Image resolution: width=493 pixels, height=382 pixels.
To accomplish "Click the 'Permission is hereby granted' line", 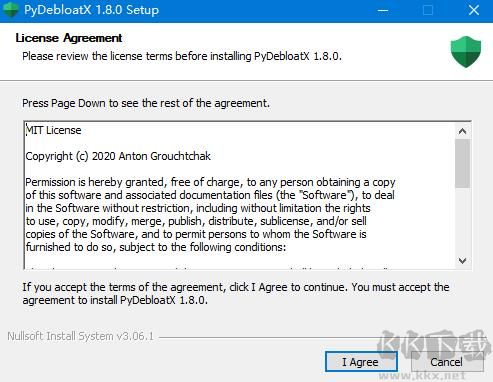I will tap(210, 182).
